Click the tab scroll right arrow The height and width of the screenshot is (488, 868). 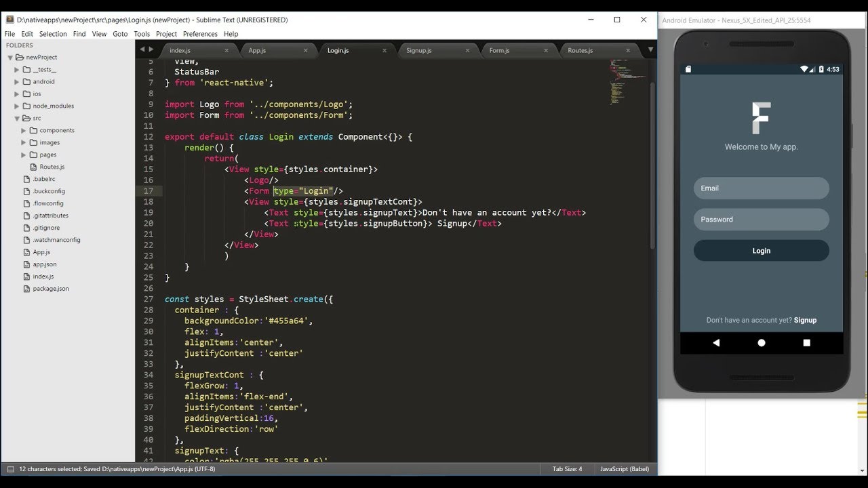[151, 49]
